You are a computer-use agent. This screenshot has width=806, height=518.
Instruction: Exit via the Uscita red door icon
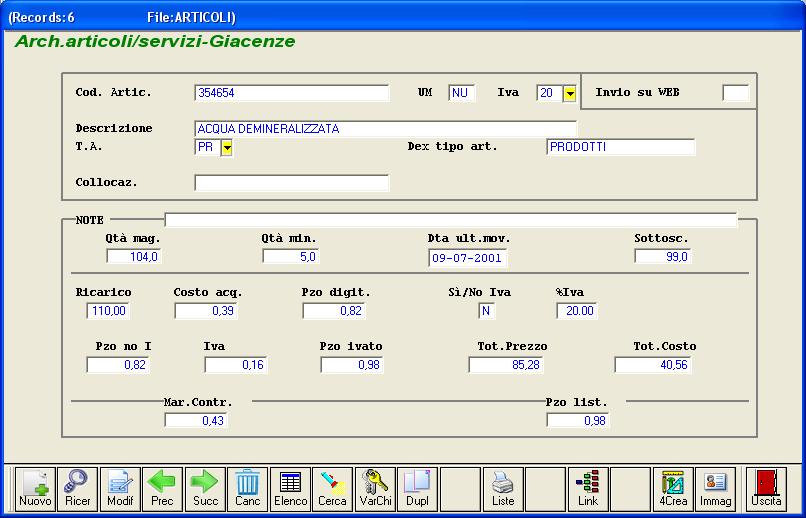click(766, 489)
